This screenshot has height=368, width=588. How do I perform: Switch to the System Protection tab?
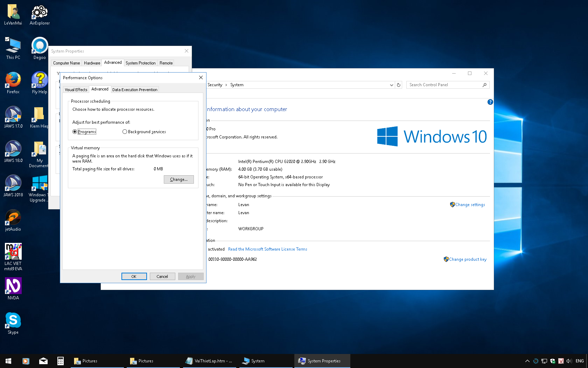pos(140,63)
